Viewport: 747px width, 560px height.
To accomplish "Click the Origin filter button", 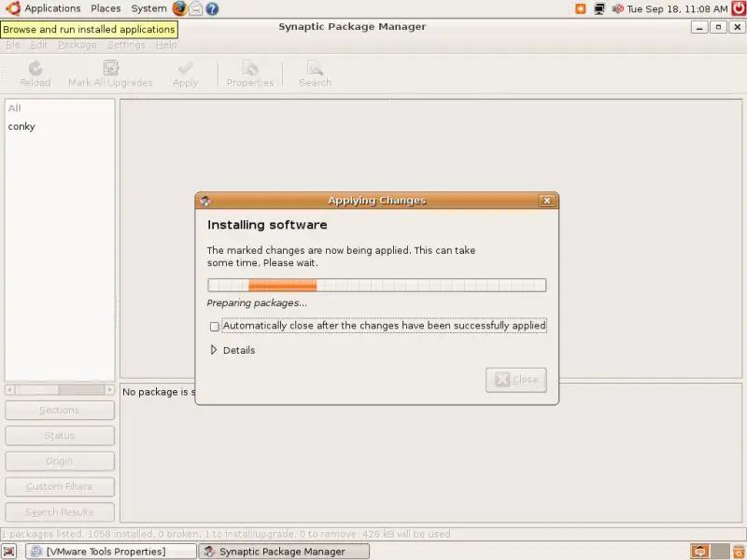I will 60,461.
